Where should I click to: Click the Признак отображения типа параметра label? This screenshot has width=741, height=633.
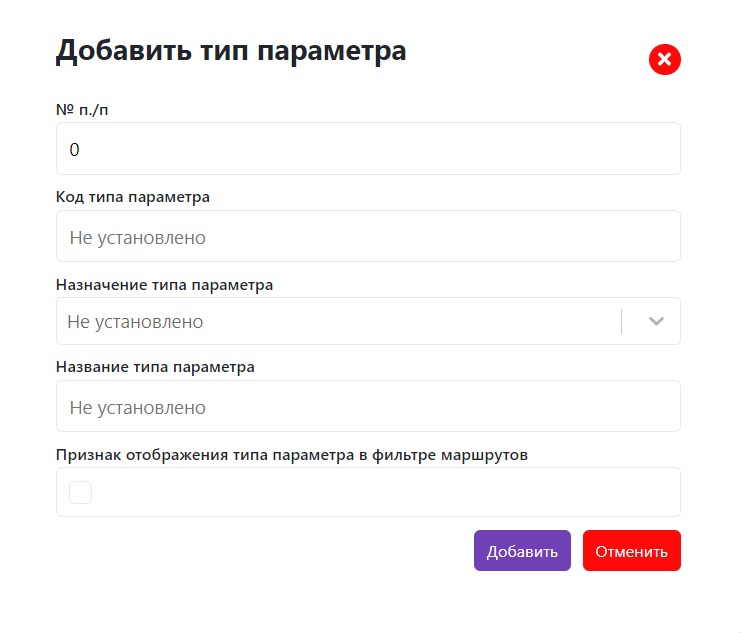(x=292, y=455)
